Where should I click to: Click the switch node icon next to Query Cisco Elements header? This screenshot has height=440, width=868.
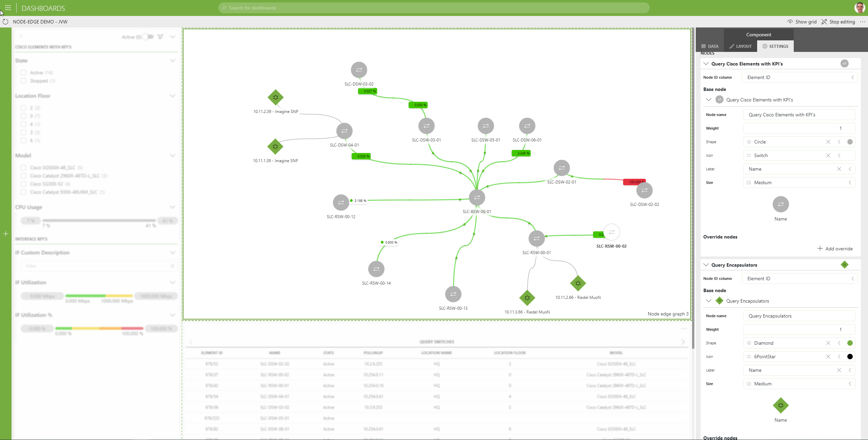point(844,63)
